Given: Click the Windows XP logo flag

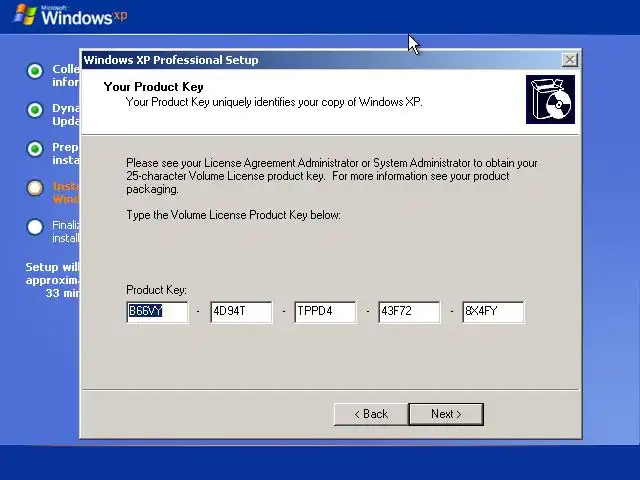Looking at the screenshot, I should (x=25, y=15).
